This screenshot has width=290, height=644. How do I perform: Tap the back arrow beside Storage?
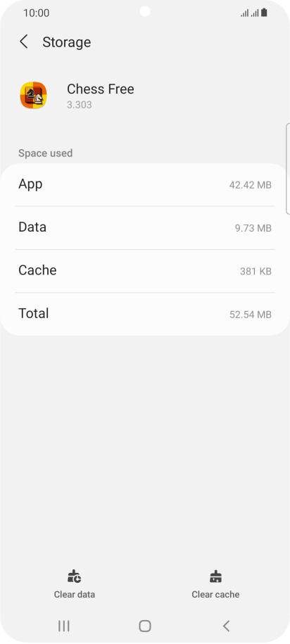24,42
